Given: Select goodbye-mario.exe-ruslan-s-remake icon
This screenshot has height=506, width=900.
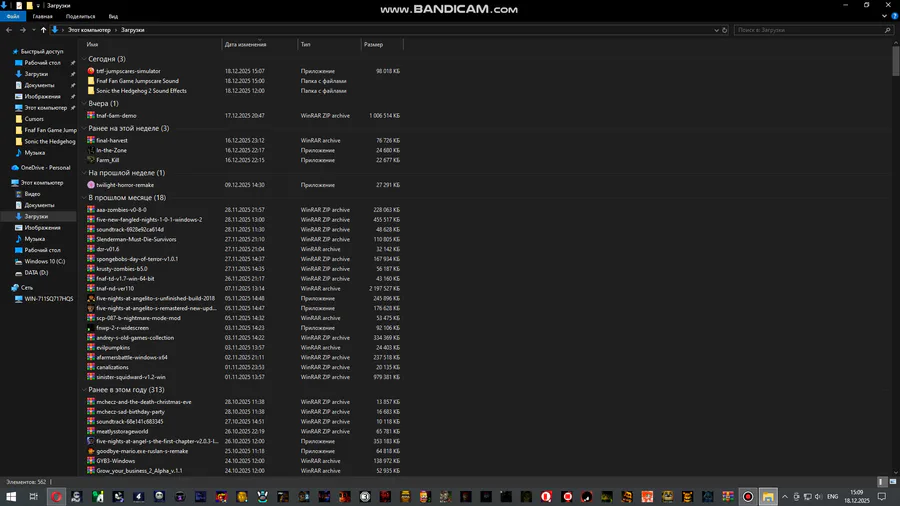Looking at the screenshot, I should coord(91,451).
